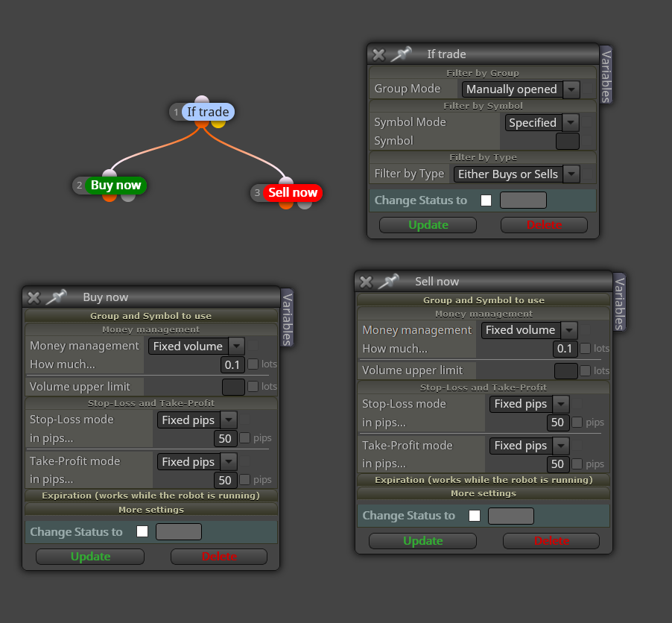Close the Sell now panel
Screen dimensions: 672x623
point(366,282)
